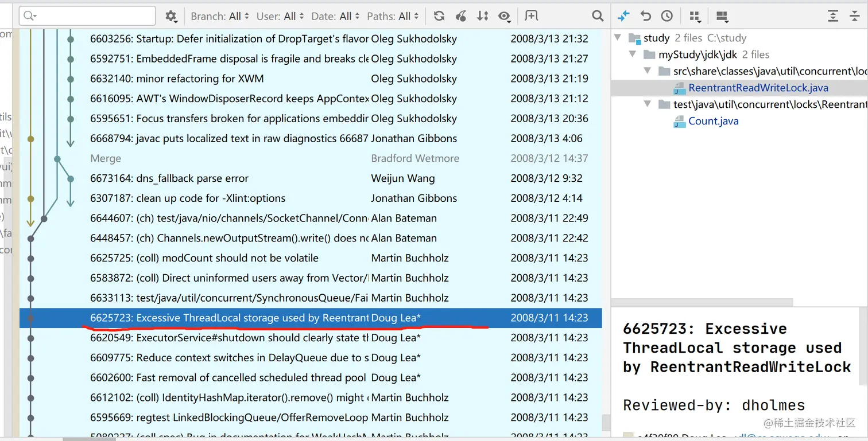Select the Merge commit by Bradford Wetmore
The width and height of the screenshot is (868, 441).
(x=311, y=158)
